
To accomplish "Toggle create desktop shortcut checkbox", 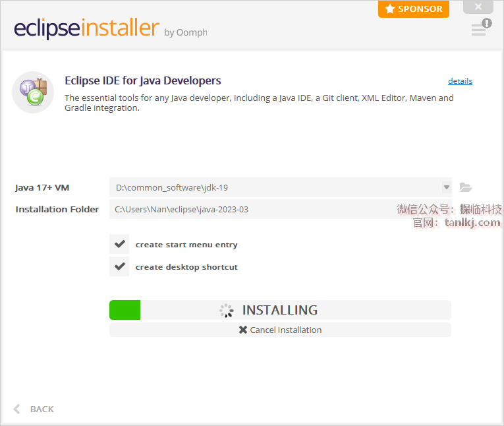I will (x=119, y=266).
